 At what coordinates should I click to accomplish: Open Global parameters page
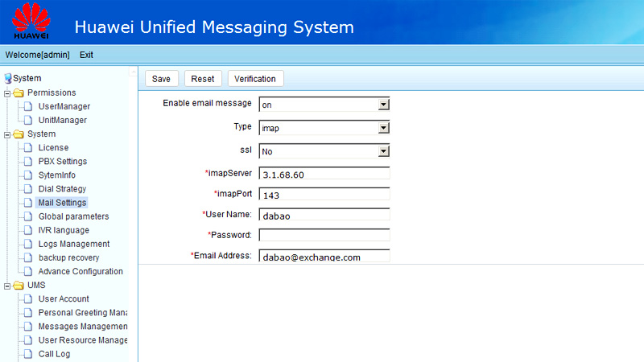(73, 216)
